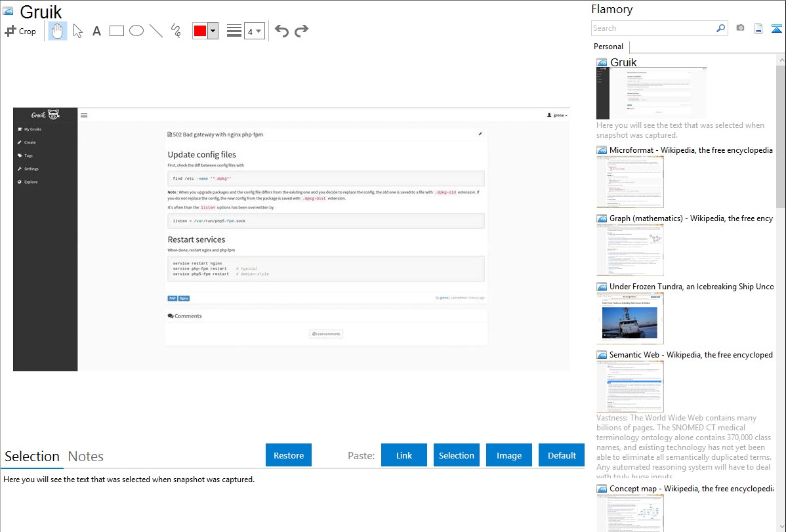
Task: Pick the rectangle shape tool
Action: pyautogui.click(x=116, y=31)
